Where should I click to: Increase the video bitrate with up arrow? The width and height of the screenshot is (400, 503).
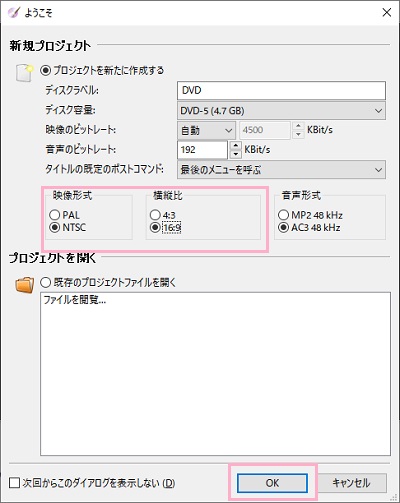coord(298,126)
